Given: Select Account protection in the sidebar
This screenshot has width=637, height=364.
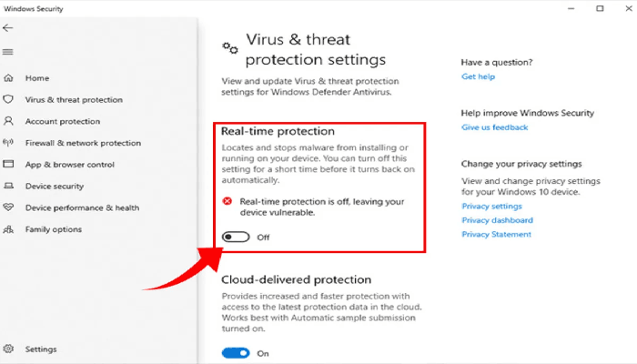Looking at the screenshot, I should click(x=63, y=121).
